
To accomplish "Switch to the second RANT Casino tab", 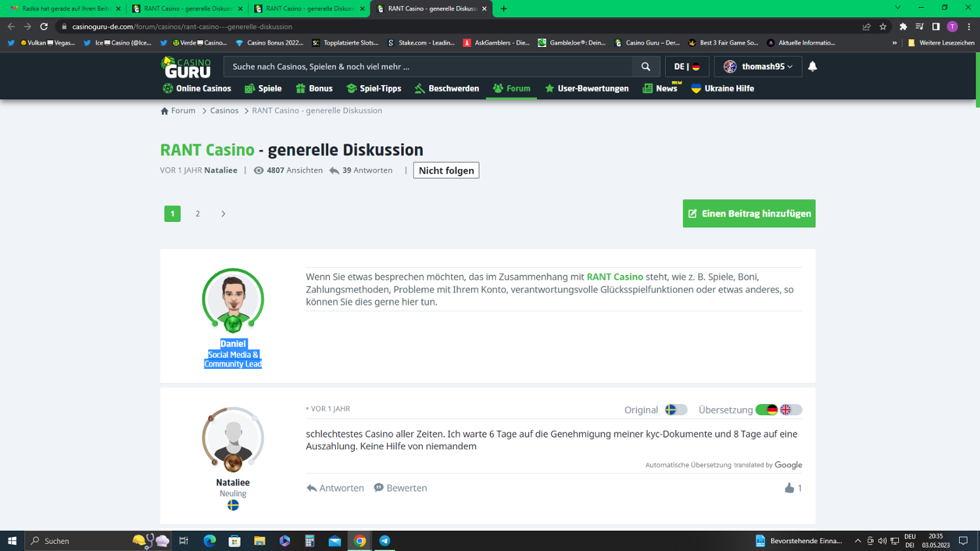I will [x=309, y=8].
